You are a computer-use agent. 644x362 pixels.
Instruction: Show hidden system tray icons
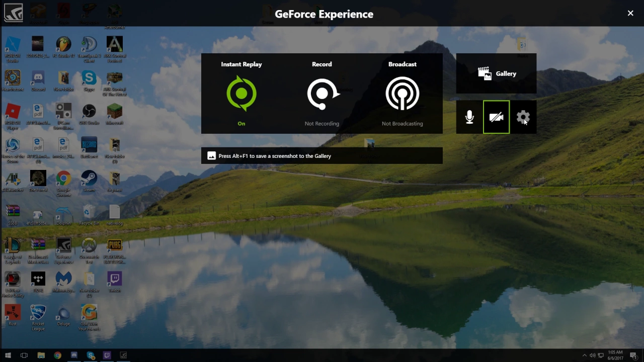coord(584,355)
